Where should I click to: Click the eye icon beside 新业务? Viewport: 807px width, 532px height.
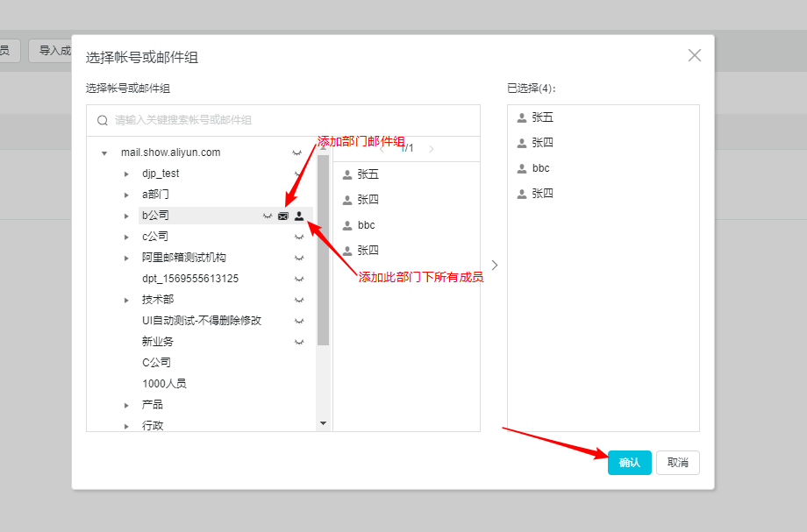[x=298, y=342]
